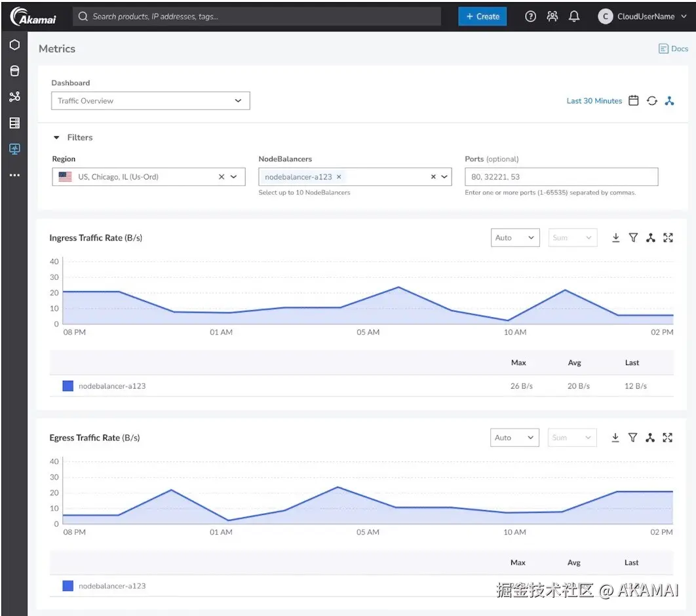Viewport: 696px width, 616px height.
Task: Click the Akamai logo
Action: 33,16
